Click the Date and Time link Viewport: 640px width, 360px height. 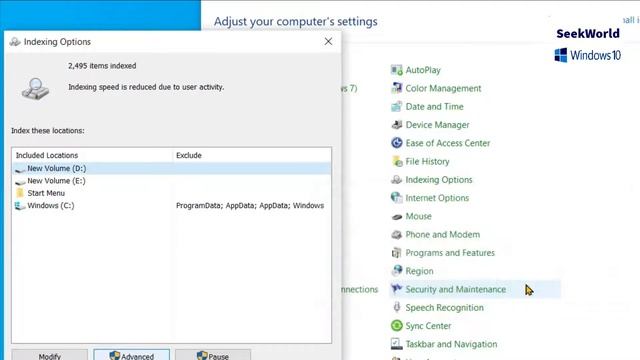pyautogui.click(x=434, y=107)
